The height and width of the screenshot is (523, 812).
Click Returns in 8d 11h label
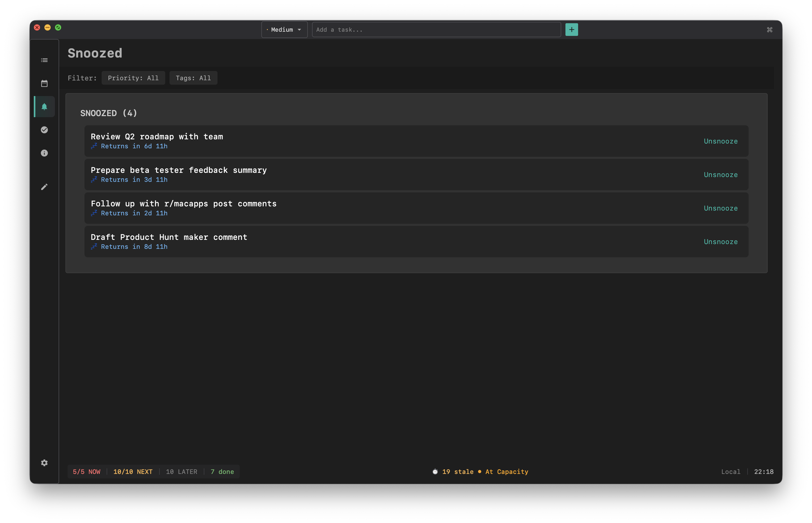(134, 247)
